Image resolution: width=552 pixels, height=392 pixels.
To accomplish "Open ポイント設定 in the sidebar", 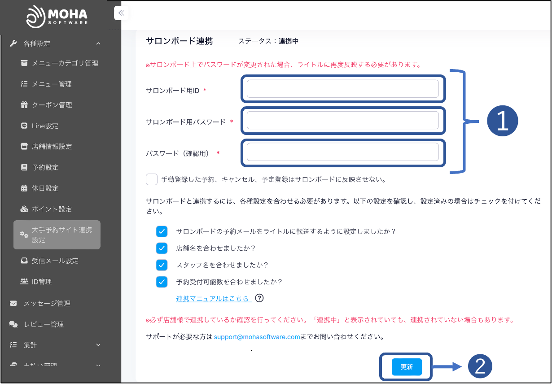I will [x=52, y=209].
